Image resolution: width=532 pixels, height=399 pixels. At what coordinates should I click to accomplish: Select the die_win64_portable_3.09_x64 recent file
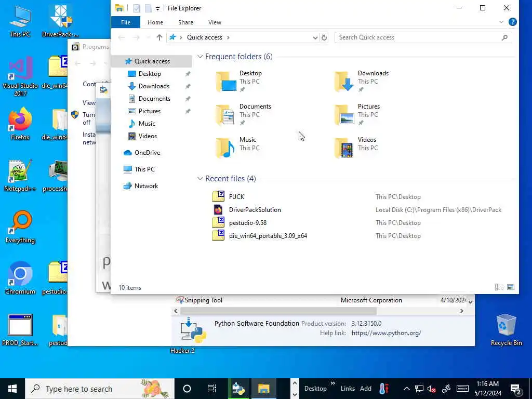pyautogui.click(x=268, y=236)
